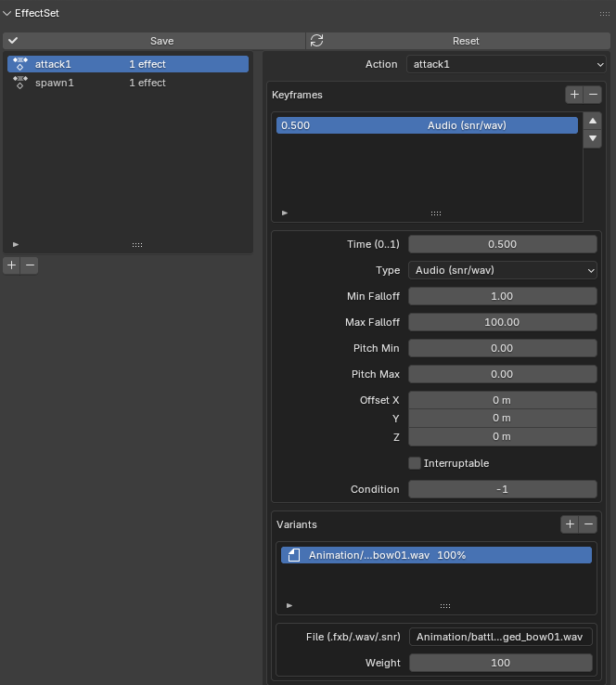Click the Offset X field
This screenshot has width=616, height=685.
point(503,400)
